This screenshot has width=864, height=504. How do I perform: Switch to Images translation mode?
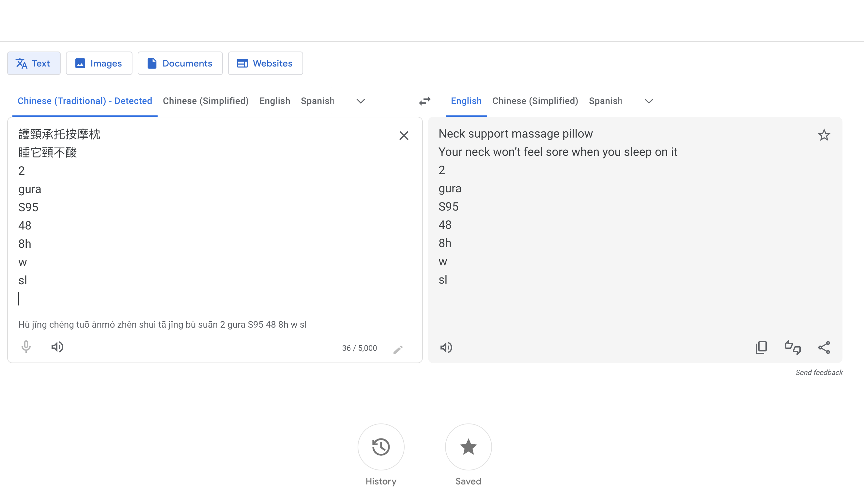click(99, 63)
